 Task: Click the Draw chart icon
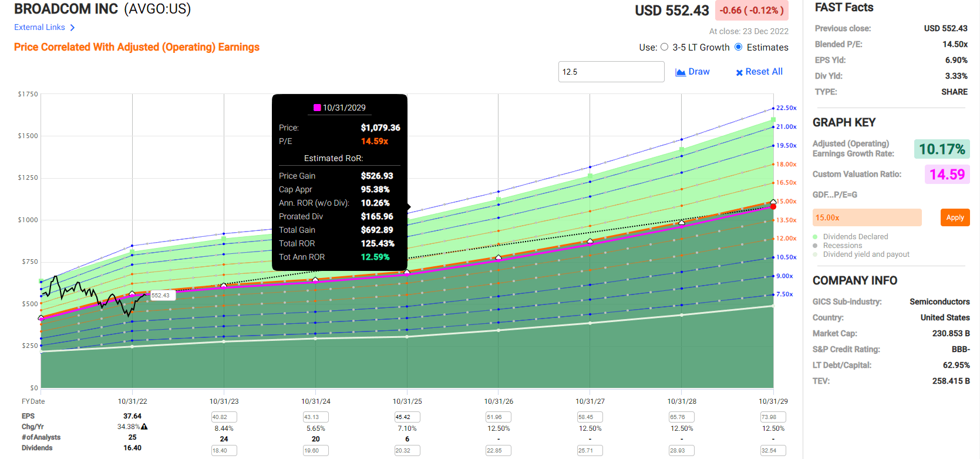681,72
